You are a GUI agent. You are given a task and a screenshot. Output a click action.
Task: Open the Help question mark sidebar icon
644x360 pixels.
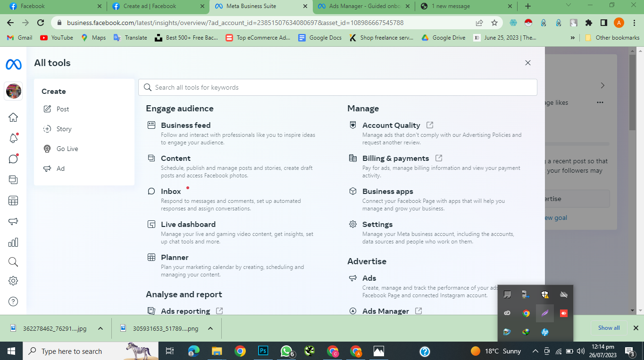13,301
